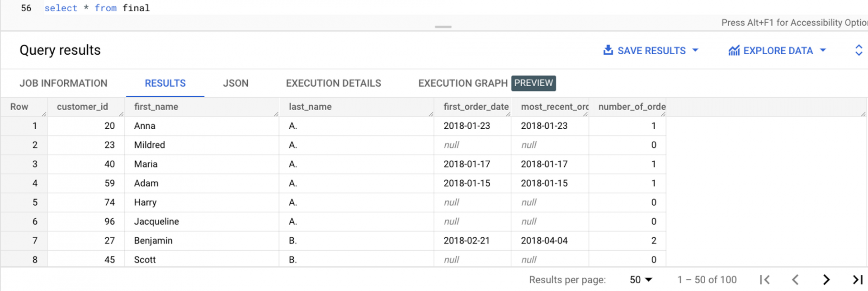
Task: Switch to Job Information tab
Action: click(x=63, y=83)
